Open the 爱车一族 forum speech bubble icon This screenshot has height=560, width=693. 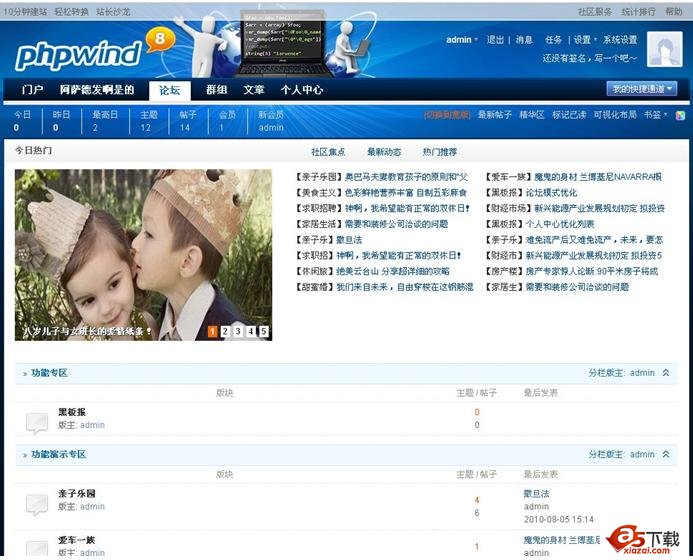pyautogui.click(x=37, y=549)
